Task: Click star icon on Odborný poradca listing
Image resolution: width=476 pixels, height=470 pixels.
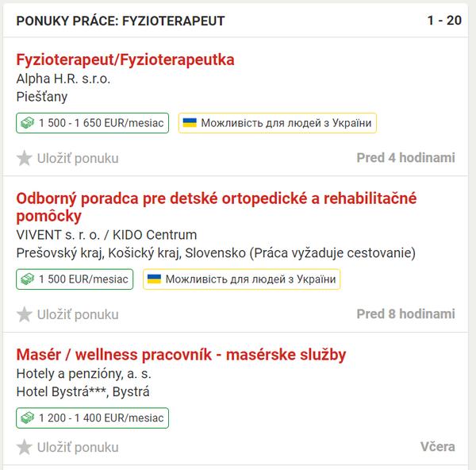Action: pyautogui.click(x=25, y=314)
